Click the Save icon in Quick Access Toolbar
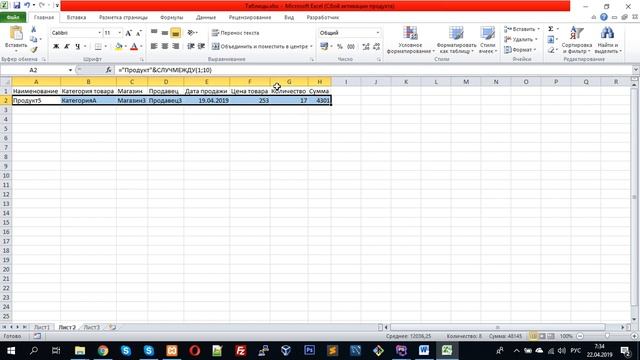The image size is (640, 360). [x=16, y=6]
